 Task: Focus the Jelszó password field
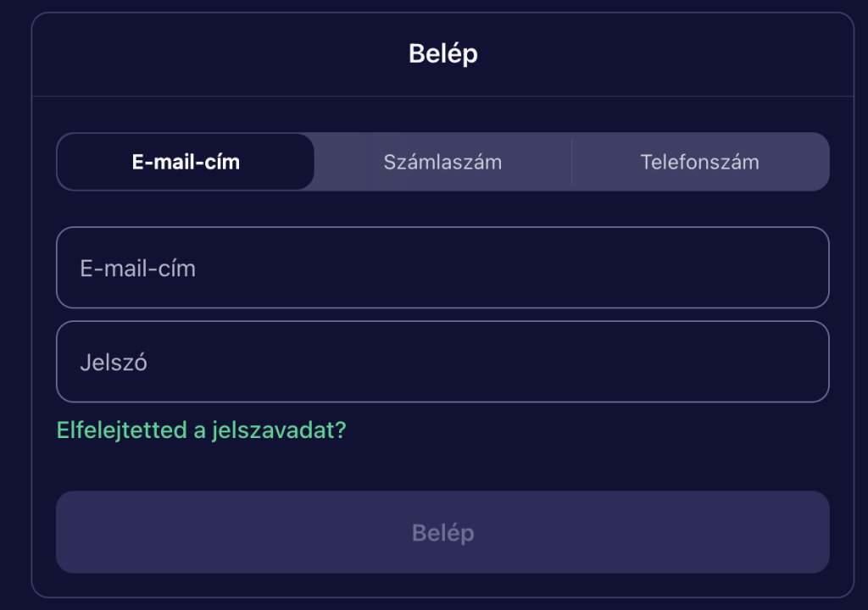click(x=442, y=362)
